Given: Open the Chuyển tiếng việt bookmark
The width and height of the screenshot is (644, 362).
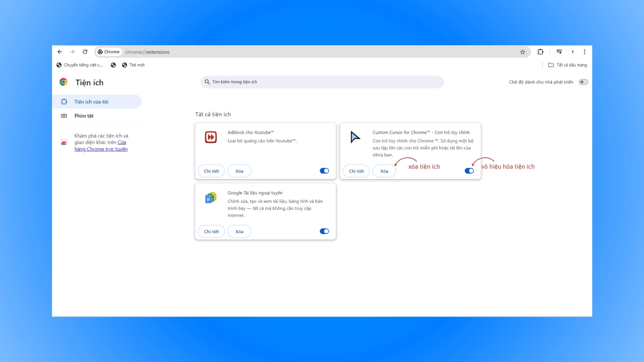Looking at the screenshot, I should (79, 65).
